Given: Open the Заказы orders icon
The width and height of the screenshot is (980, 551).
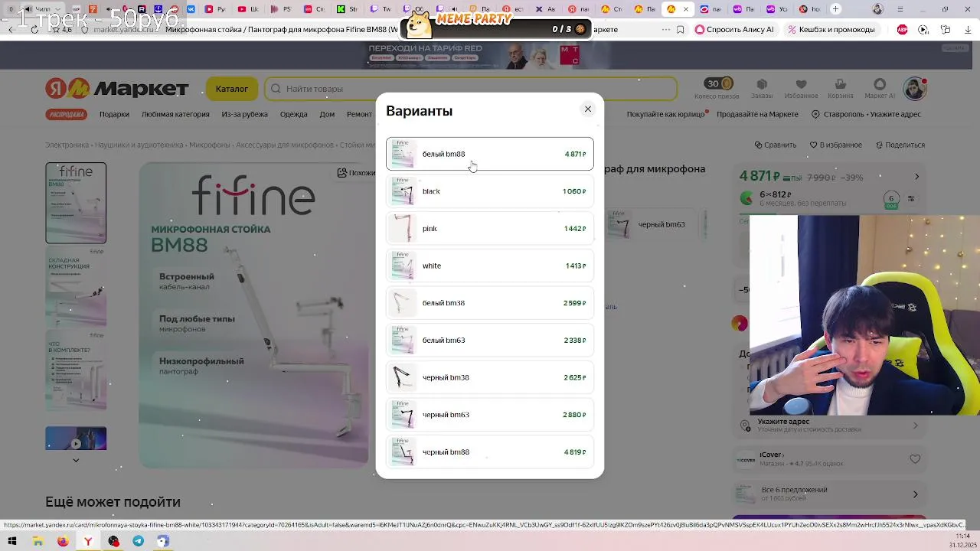Looking at the screenshot, I should click(x=761, y=88).
